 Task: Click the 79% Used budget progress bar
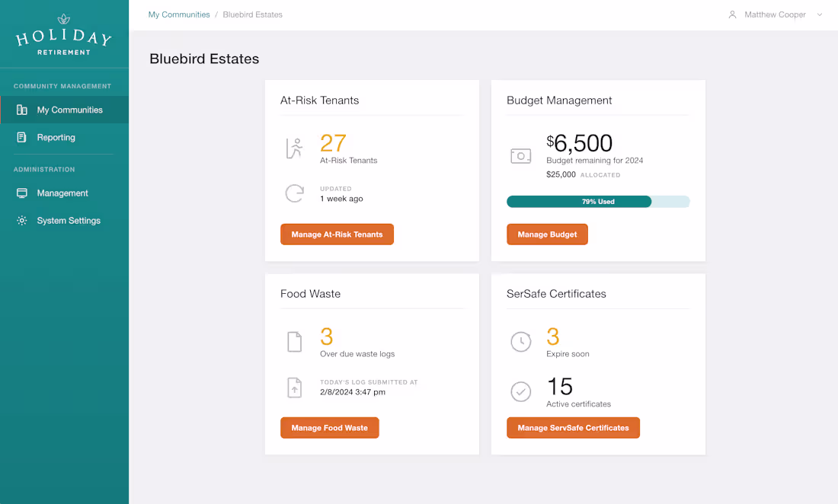(598, 202)
